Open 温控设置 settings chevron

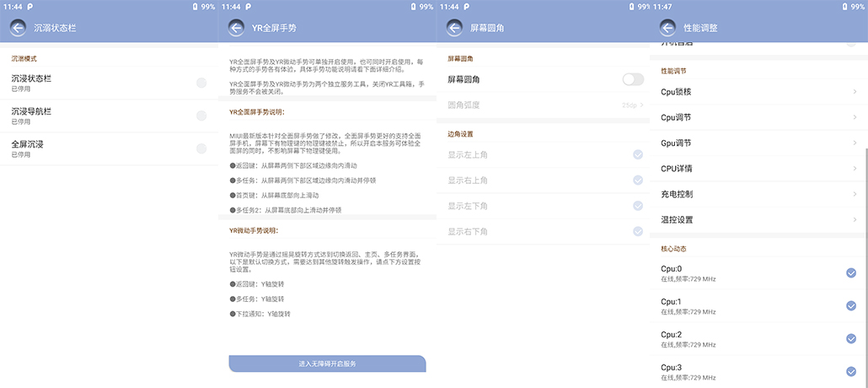(x=854, y=220)
